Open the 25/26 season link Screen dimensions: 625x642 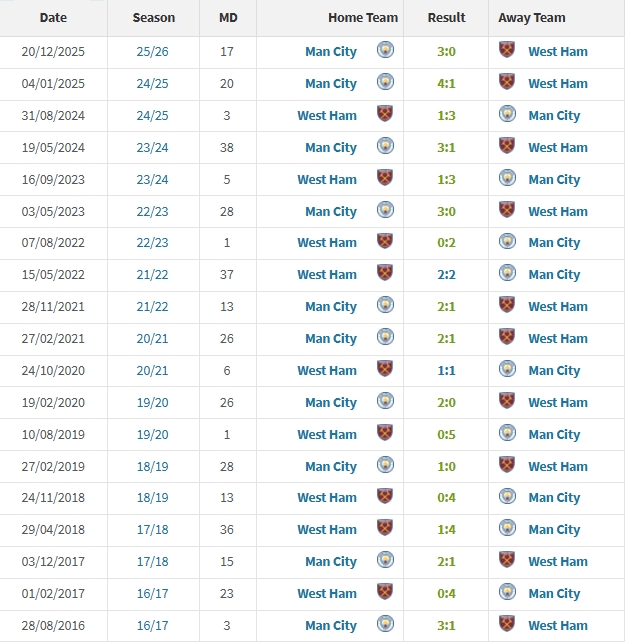(153, 51)
